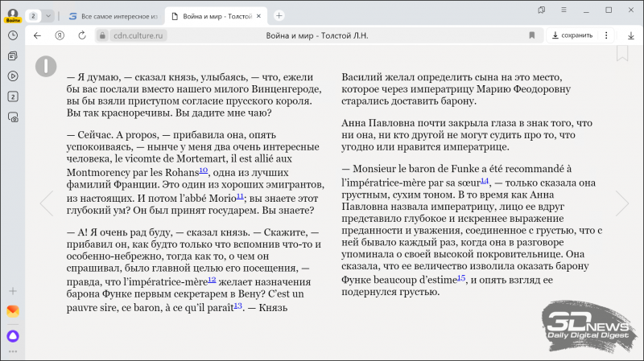
Task: Reload the page with the refresh icon
Action: click(x=81, y=35)
